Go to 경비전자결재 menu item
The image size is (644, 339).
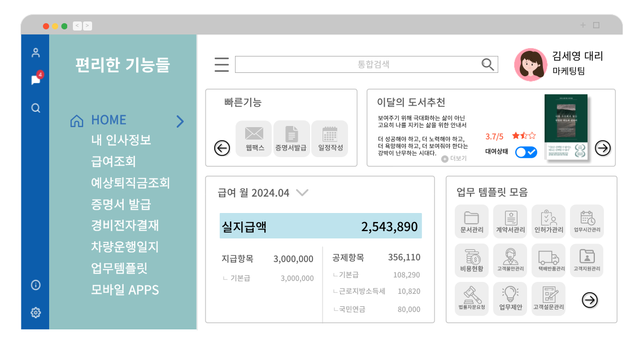[x=125, y=225]
